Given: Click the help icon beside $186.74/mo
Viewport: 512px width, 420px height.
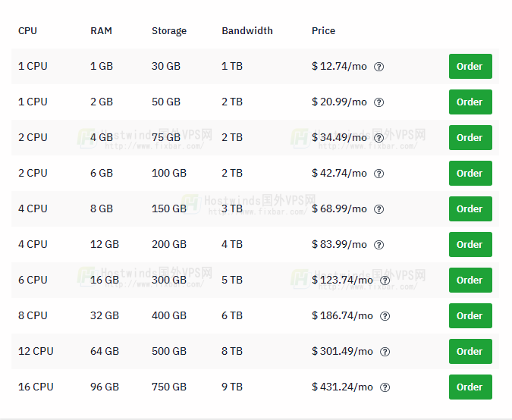Looking at the screenshot, I should pos(385,316).
